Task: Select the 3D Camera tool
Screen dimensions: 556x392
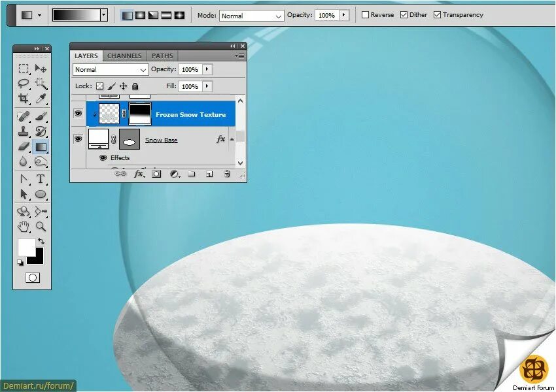Action: (41, 212)
